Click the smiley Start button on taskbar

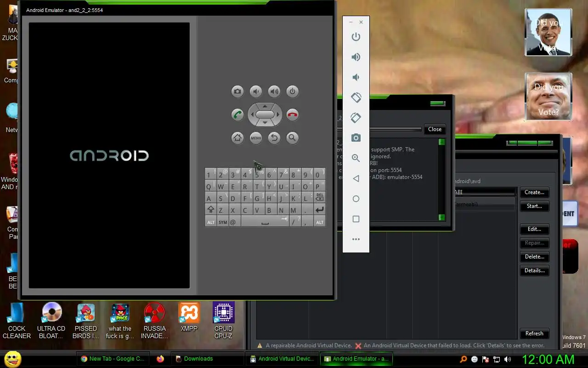click(12, 359)
